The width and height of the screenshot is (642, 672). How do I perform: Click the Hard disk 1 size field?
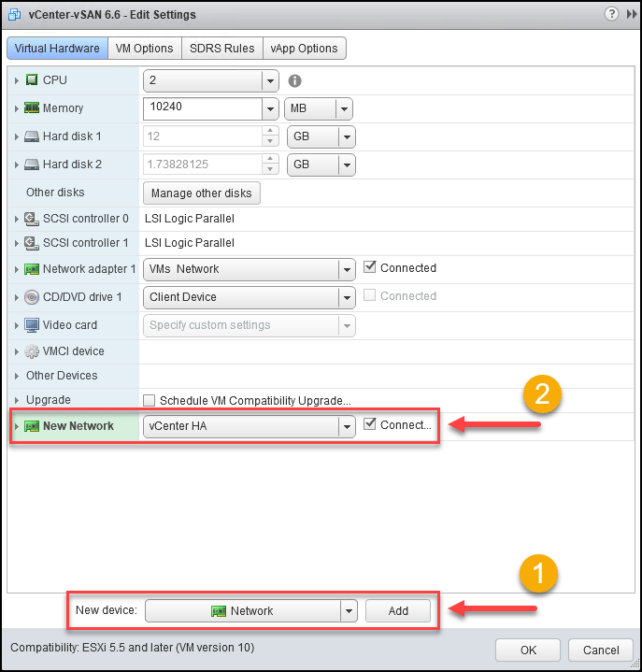point(203,136)
